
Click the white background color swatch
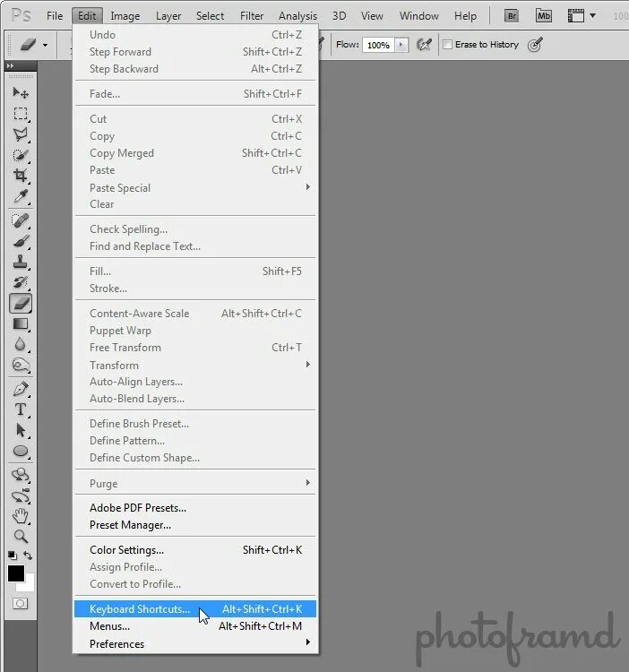(x=29, y=584)
